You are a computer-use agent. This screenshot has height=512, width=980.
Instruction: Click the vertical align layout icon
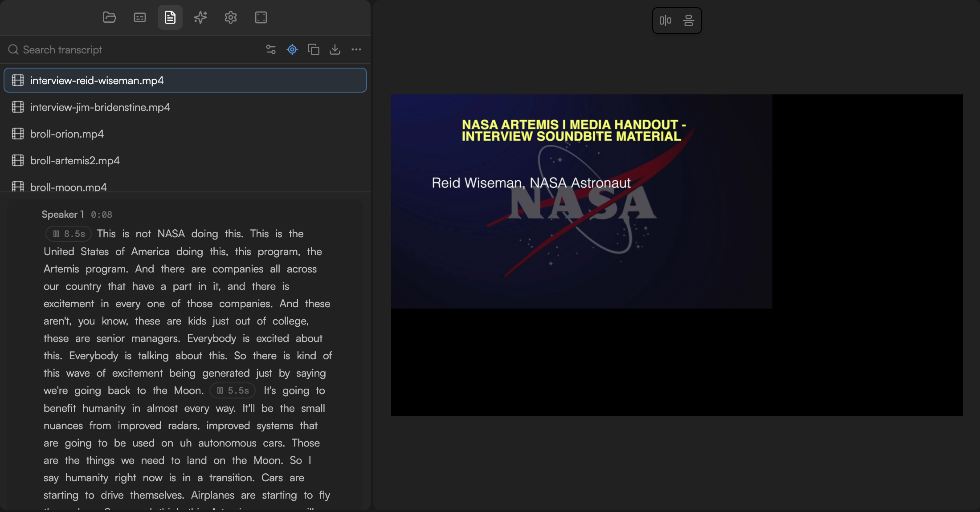tap(689, 20)
